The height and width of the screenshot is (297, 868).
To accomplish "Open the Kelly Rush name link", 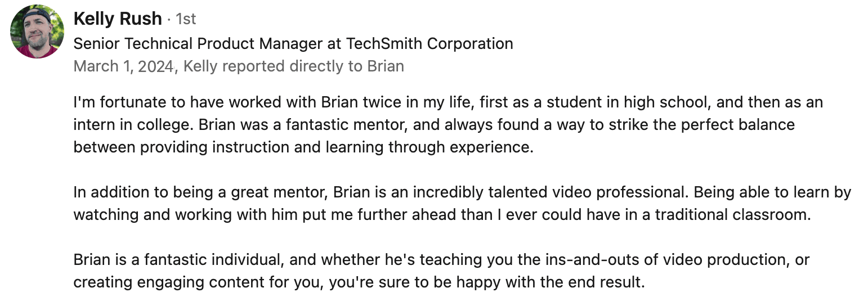I will (117, 19).
